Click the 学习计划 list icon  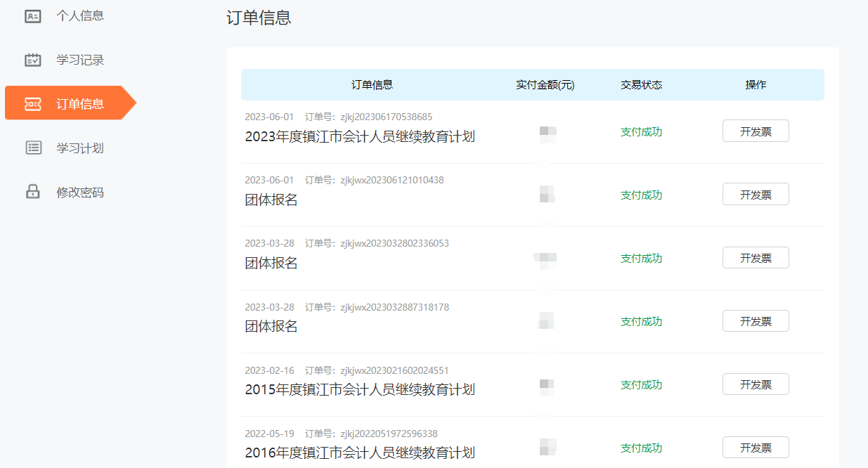(x=33, y=148)
